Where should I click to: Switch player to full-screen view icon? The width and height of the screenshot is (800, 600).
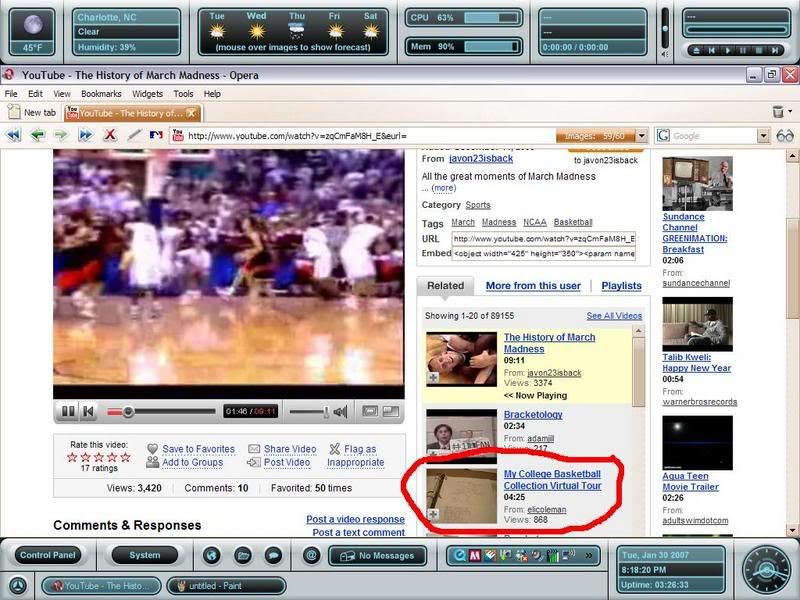391,411
